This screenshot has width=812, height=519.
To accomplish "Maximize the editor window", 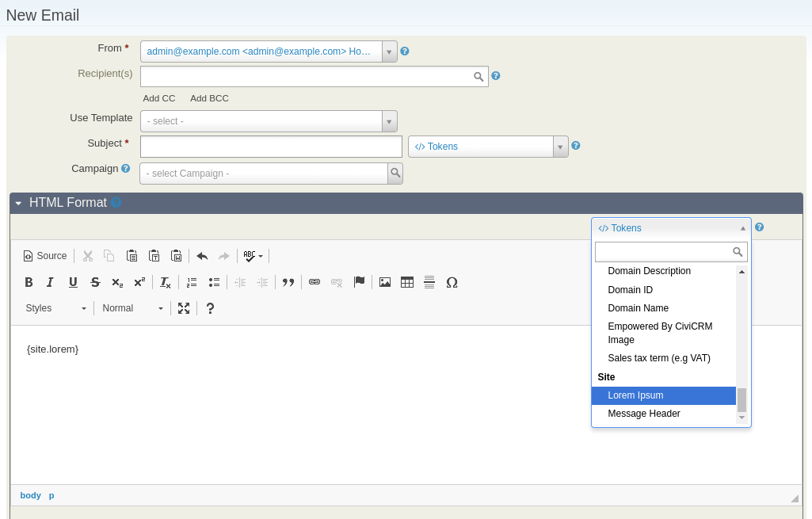I will tap(184, 308).
